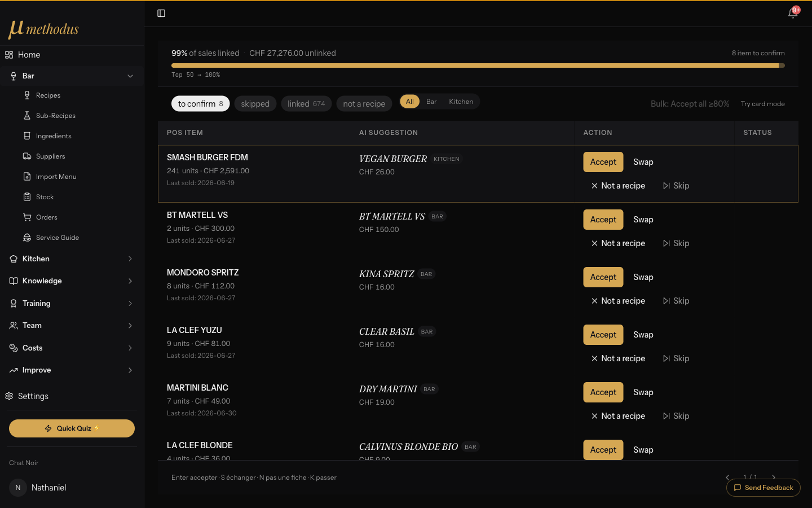Click the Training award icon
The width and height of the screenshot is (812, 508).
tap(14, 303)
